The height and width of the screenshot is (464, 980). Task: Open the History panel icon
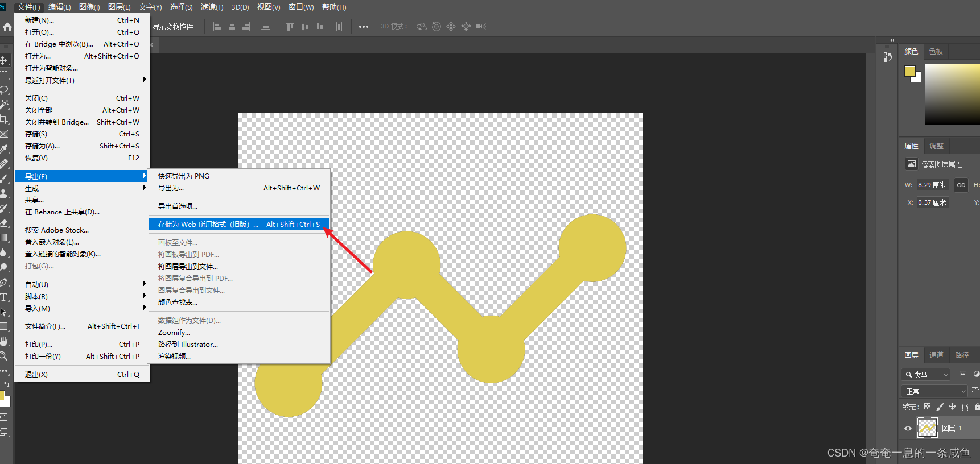coord(888,57)
